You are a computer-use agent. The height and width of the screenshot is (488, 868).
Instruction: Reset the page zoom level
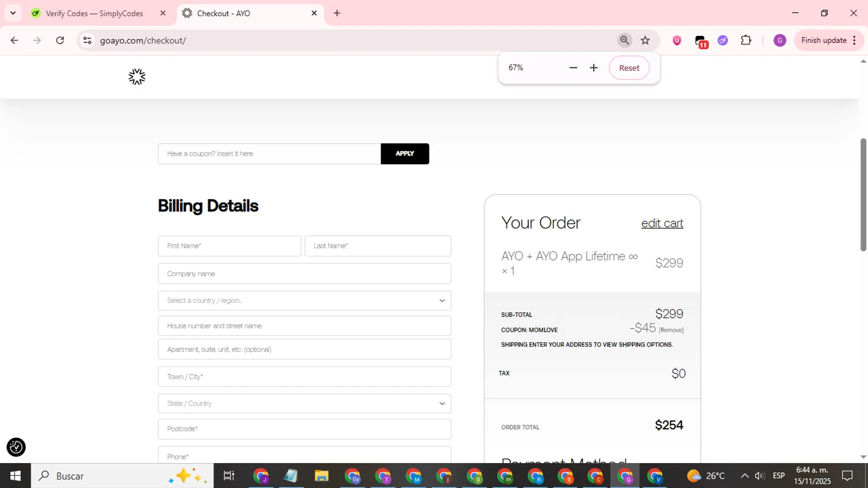click(x=629, y=68)
